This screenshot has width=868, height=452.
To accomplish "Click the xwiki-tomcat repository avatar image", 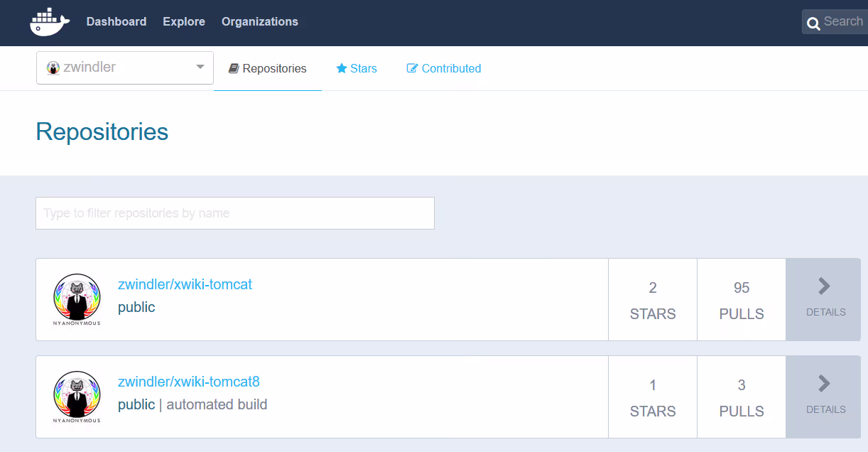I will click(77, 299).
